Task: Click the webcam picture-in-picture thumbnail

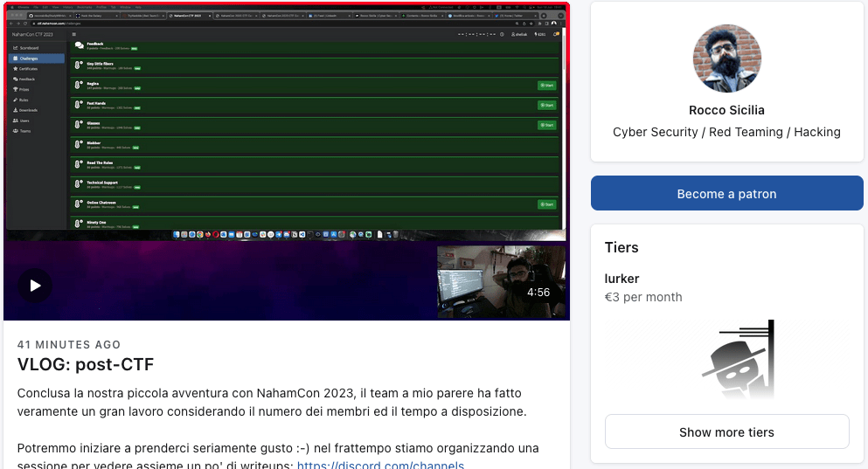Action: (x=501, y=281)
